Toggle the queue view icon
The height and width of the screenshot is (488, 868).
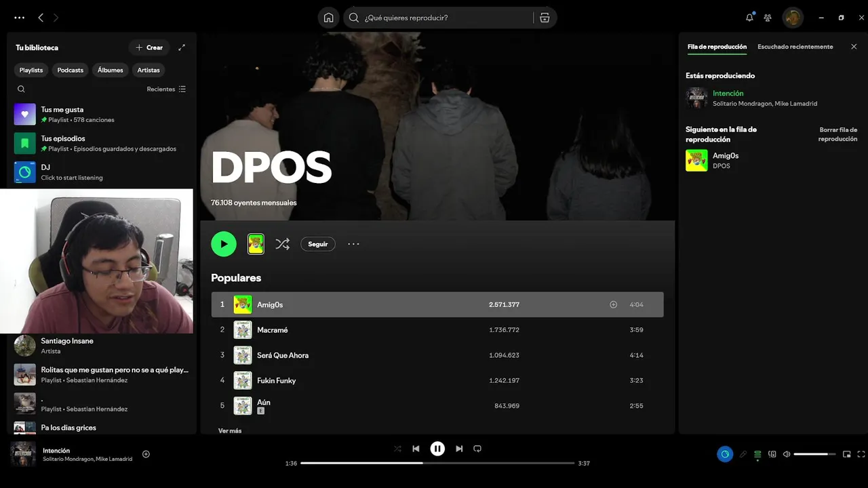tap(757, 454)
